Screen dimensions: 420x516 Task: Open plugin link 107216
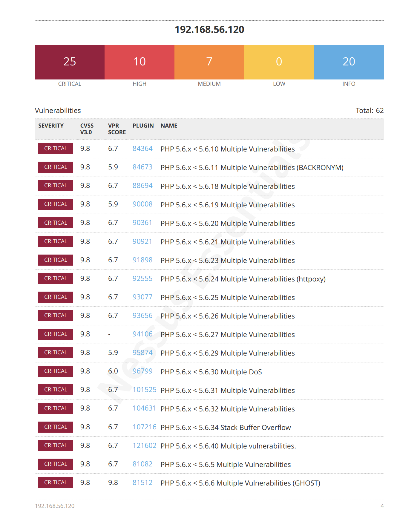pos(145,427)
